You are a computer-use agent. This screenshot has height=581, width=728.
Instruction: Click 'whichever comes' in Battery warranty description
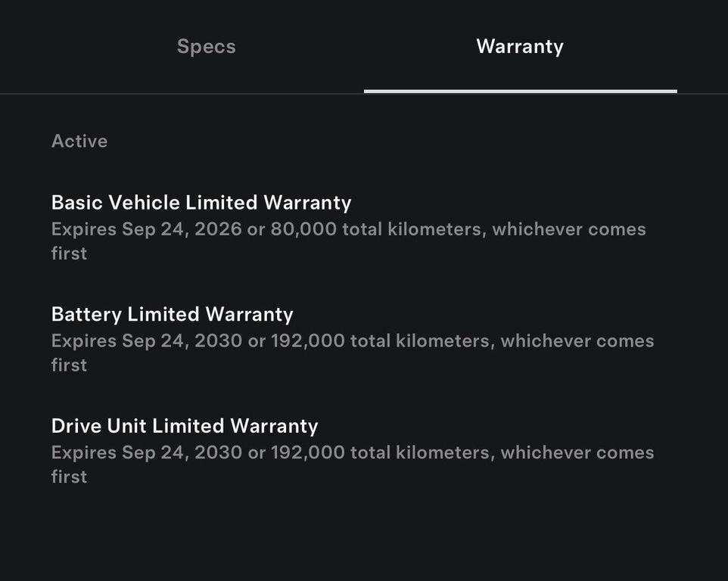577,341
